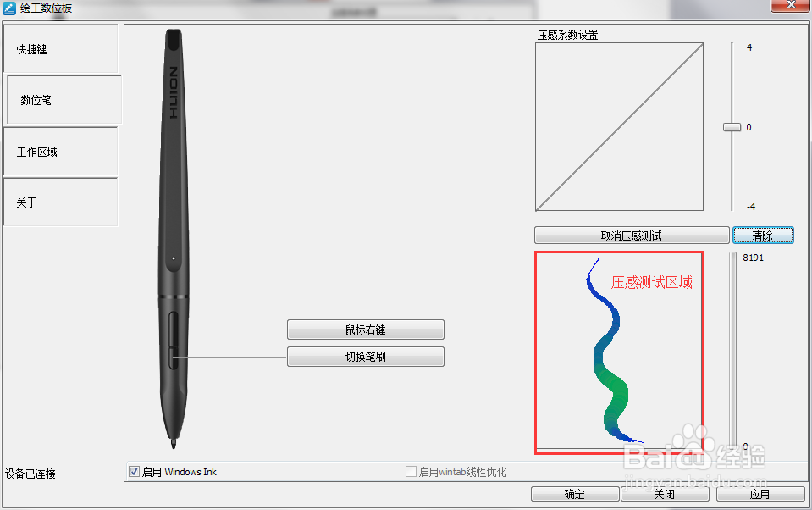Image resolution: width=812 pixels, height=510 pixels.
Task: Click the 8191 pressure value
Action: [753, 258]
